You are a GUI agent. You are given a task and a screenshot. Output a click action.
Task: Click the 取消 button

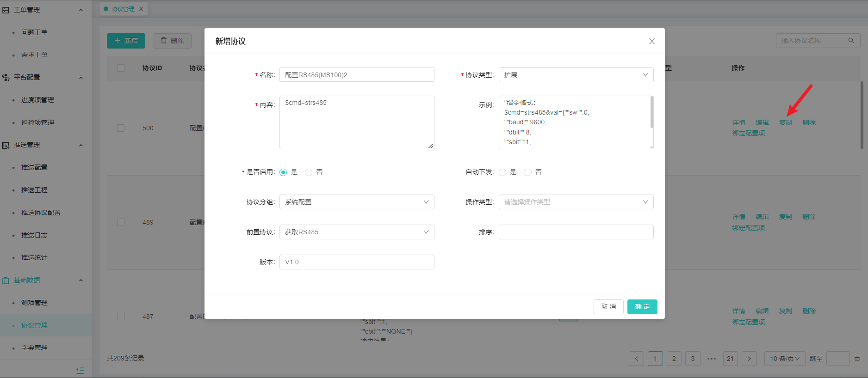(x=608, y=307)
